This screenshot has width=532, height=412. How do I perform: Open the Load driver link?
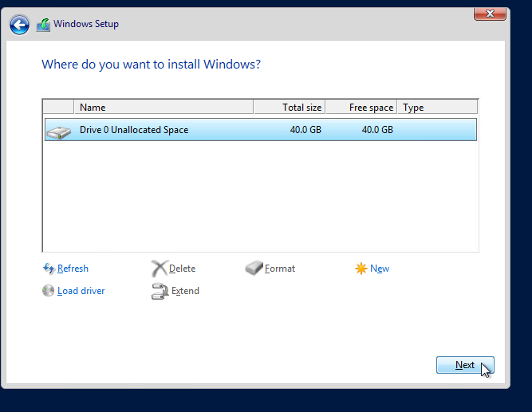click(81, 291)
